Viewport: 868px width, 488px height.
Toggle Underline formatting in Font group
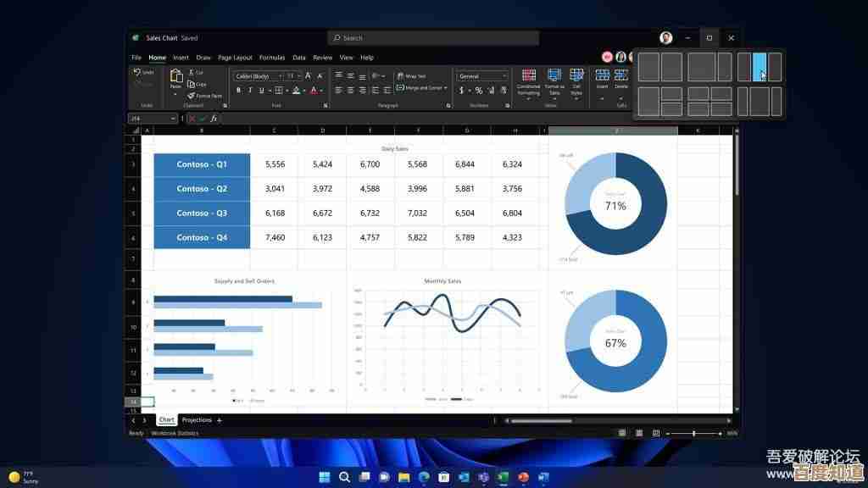261,91
